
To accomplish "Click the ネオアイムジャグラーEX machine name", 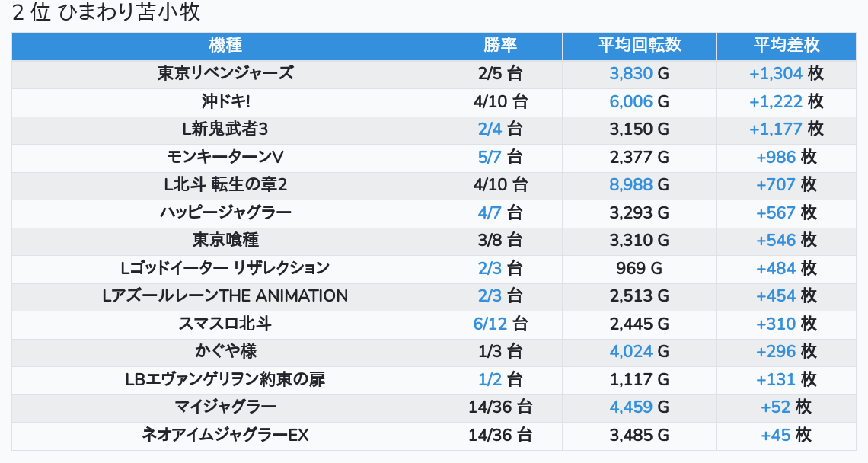I will [x=225, y=435].
